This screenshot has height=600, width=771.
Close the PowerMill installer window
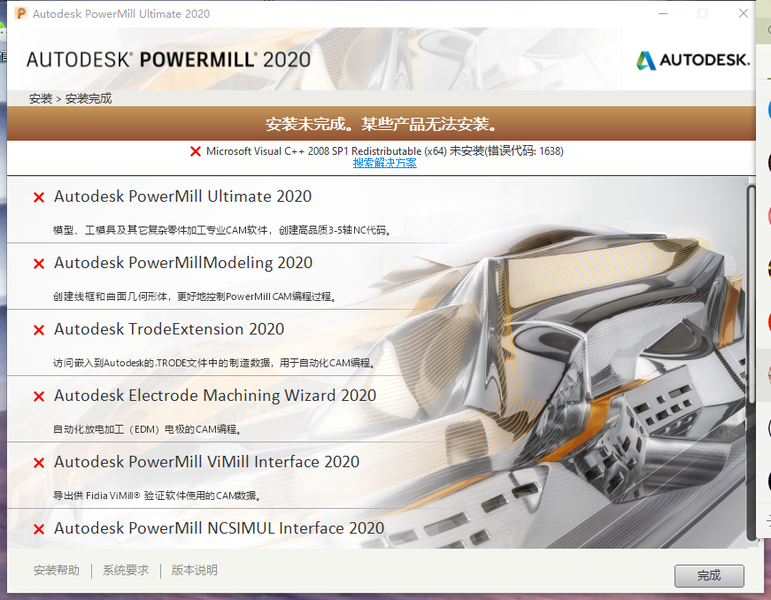pyautogui.click(x=743, y=14)
